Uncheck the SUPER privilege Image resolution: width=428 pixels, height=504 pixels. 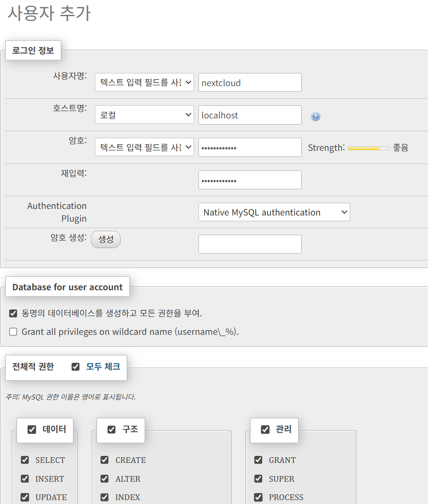(x=258, y=478)
